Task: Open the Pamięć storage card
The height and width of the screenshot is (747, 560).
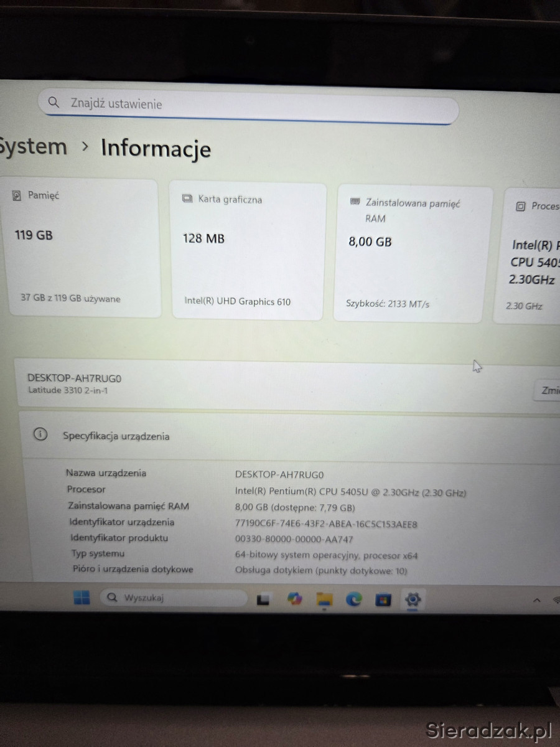Action: click(x=84, y=248)
